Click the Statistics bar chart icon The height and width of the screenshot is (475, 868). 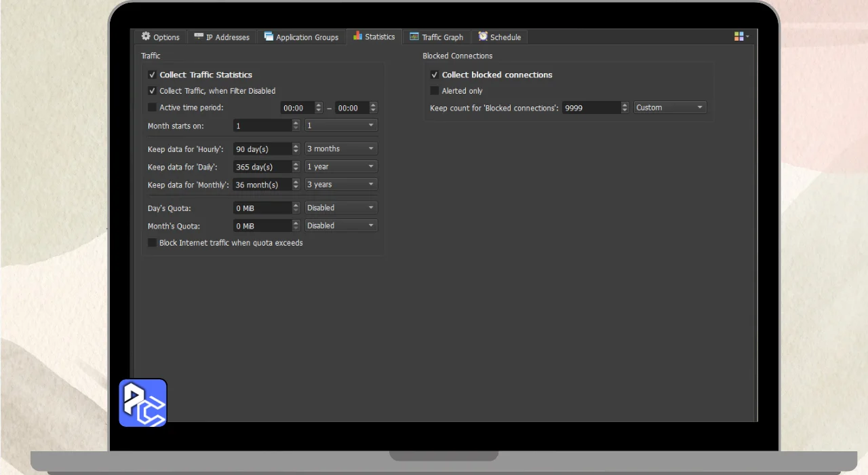coord(357,37)
